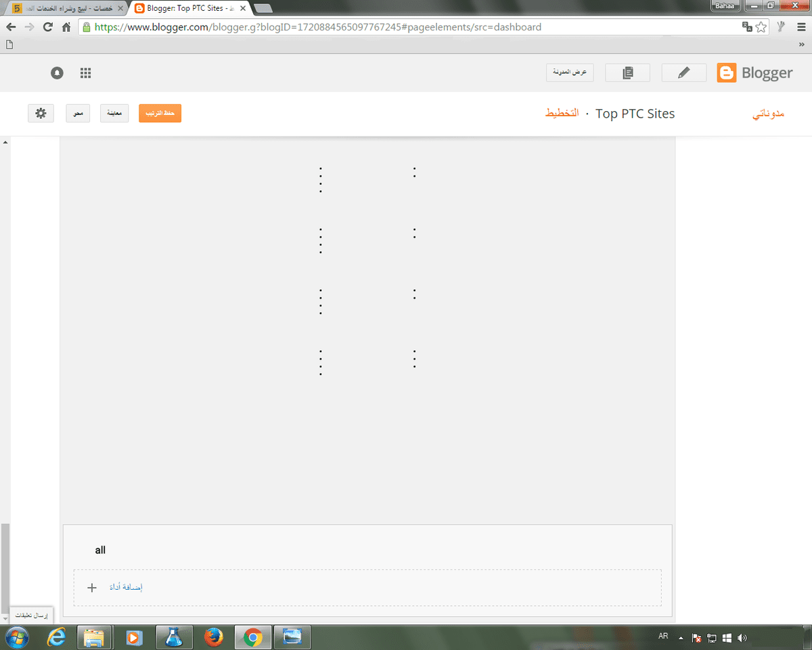Click the page scrollbar up arrow
The height and width of the screenshot is (650, 812).
[5, 143]
